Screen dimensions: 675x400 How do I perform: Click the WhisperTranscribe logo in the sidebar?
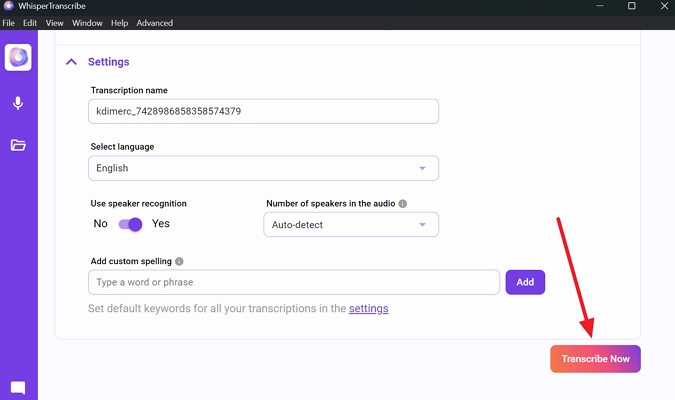point(18,57)
